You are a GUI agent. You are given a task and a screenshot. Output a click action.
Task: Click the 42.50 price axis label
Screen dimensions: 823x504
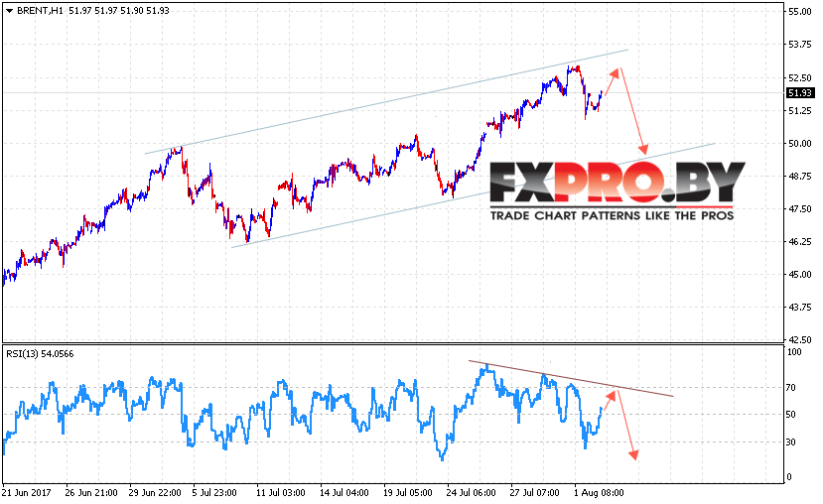coord(800,340)
